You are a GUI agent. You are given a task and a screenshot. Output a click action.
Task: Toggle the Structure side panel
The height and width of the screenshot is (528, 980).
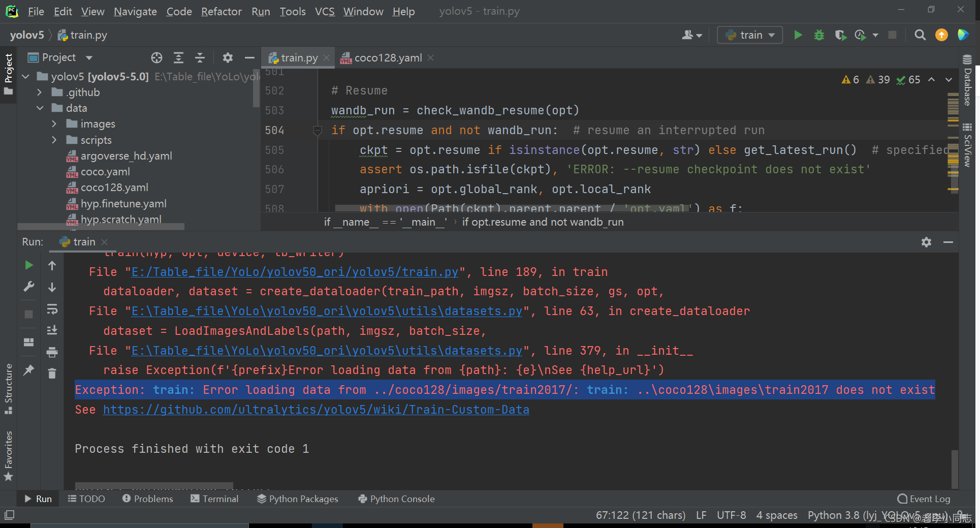tap(9, 389)
